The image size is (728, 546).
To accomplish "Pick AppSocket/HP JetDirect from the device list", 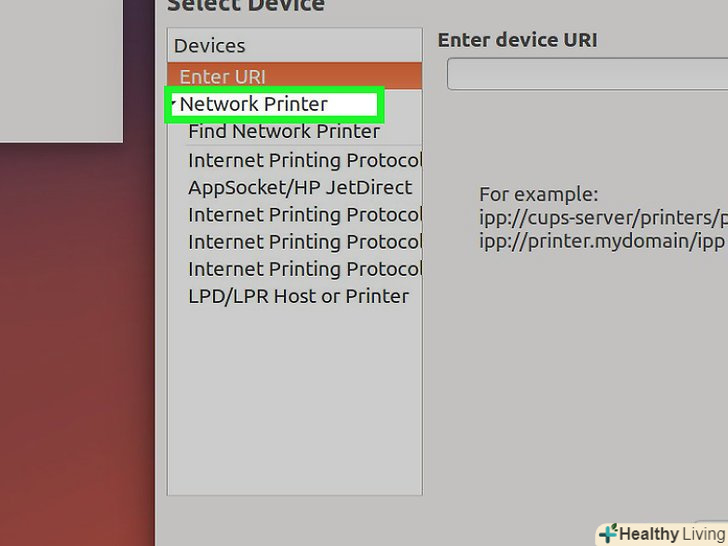I will pos(300,187).
